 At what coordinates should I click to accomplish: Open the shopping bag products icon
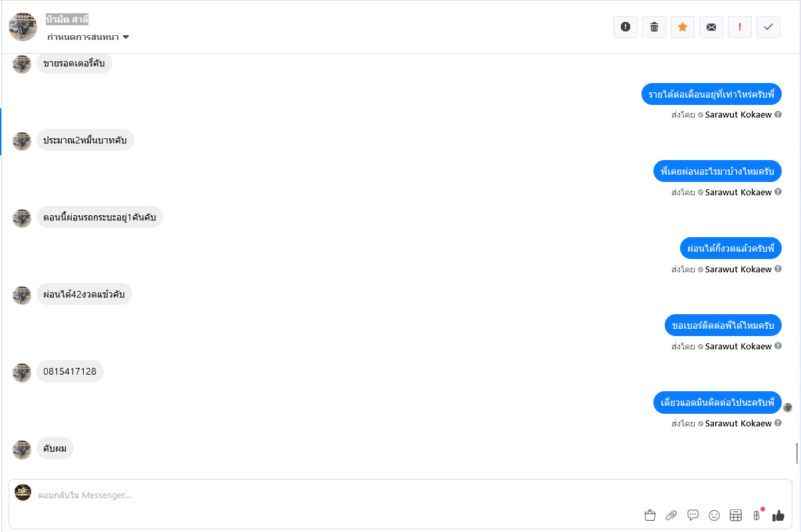click(650, 515)
